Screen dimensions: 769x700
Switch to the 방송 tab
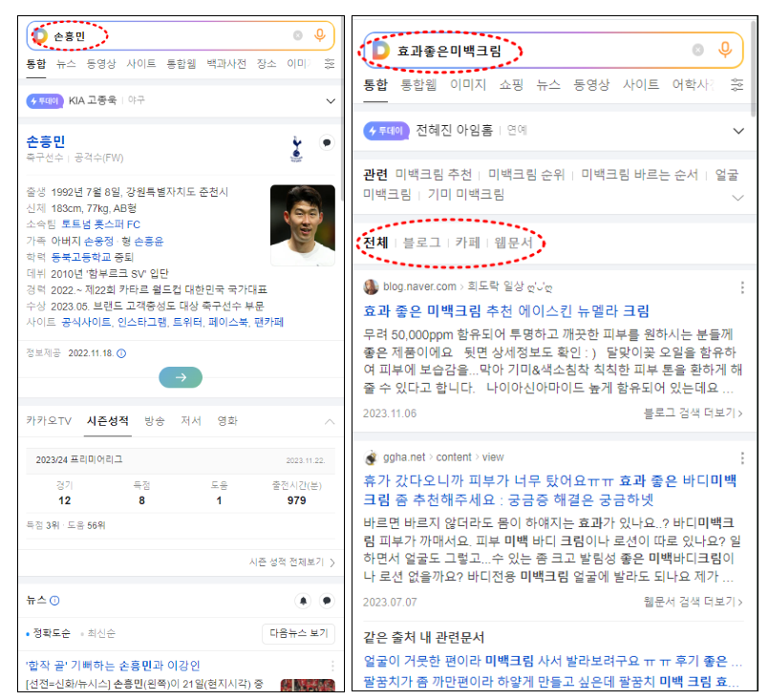tap(155, 420)
